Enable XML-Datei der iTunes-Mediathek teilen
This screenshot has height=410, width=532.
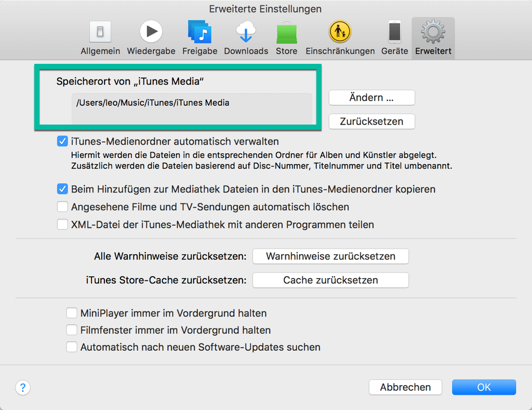tap(62, 224)
